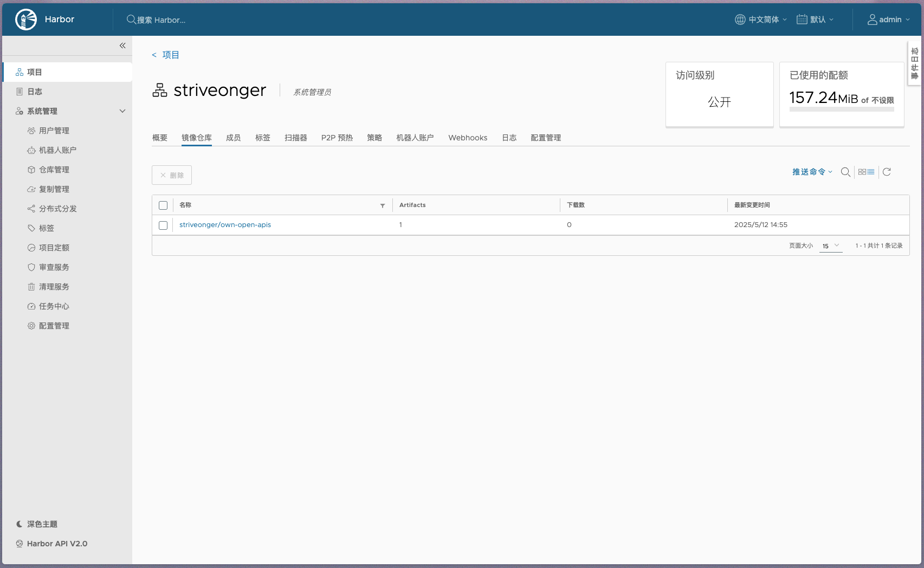Viewport: 924px width, 568px height.
Task: Filter the 名称 column
Action: [383, 205]
